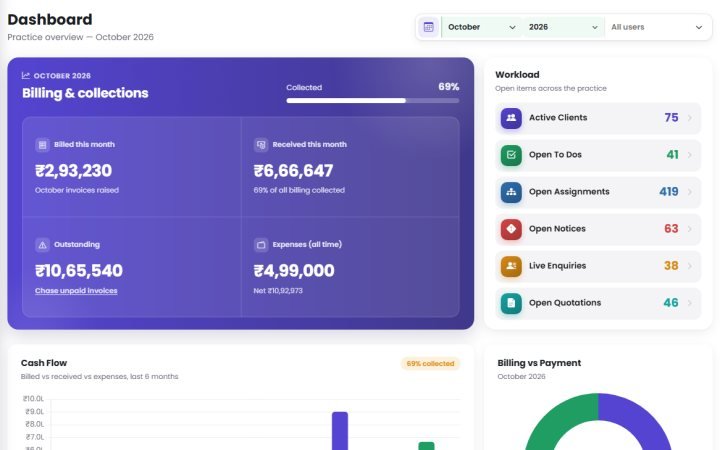The height and width of the screenshot is (450, 720).
Task: Open the All users dropdown
Action: [x=657, y=27]
